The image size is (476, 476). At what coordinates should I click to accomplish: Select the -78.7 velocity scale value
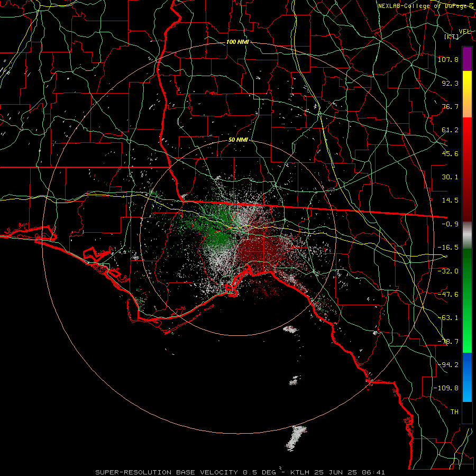[448, 342]
